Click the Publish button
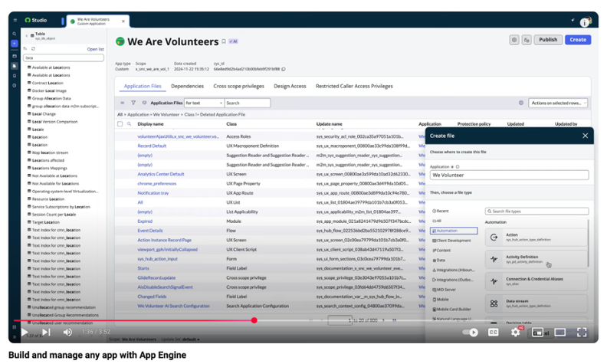This screenshot has width=607, height=364. 548,40
